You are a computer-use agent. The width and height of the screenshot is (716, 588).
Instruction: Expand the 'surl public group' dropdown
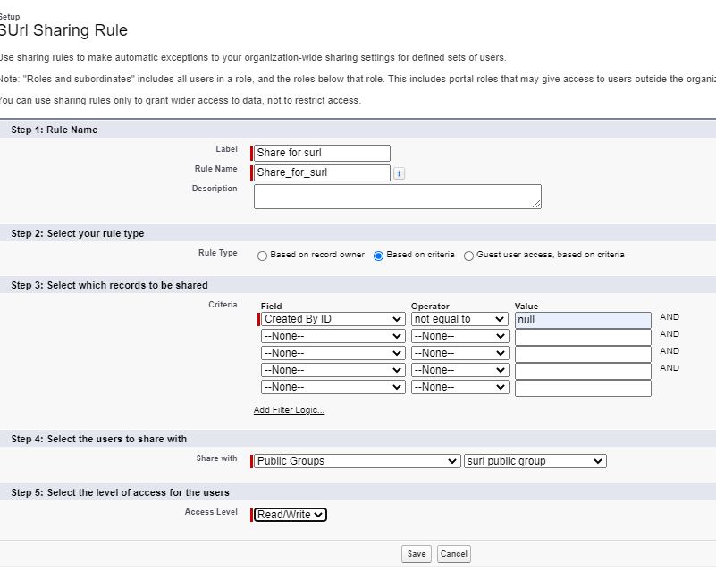[x=535, y=461]
